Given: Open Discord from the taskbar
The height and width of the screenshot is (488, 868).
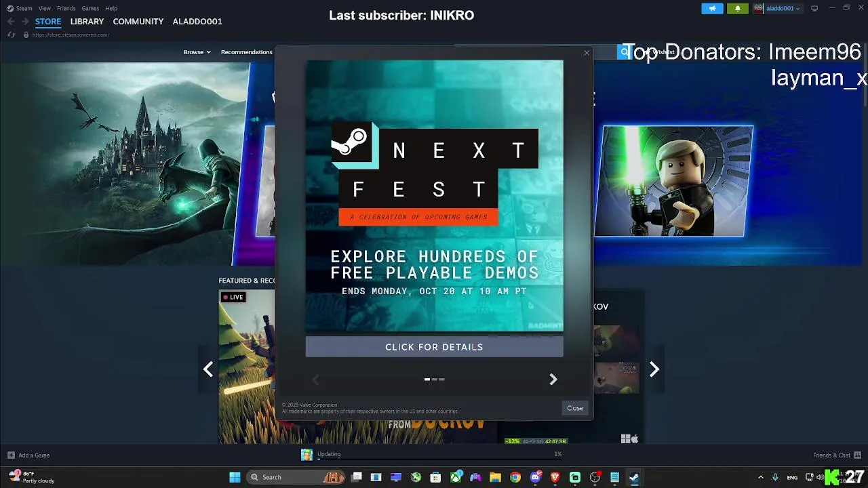Looking at the screenshot, I should [536, 477].
